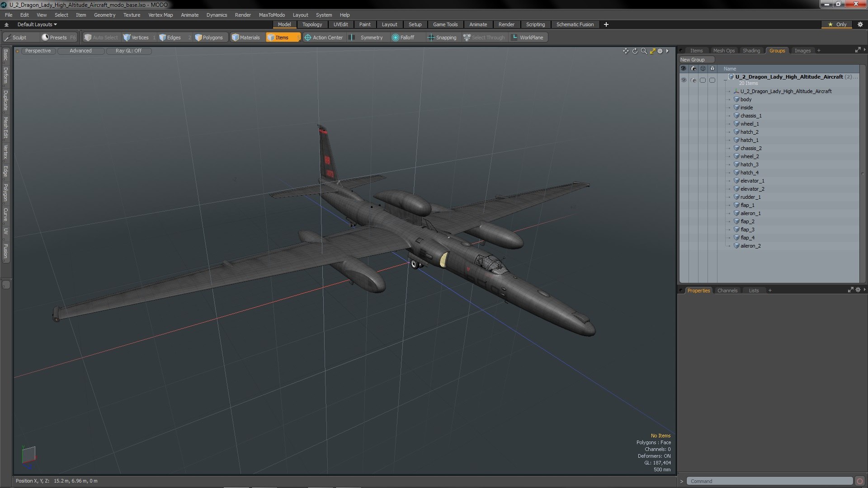Tick the first checkbox in the aircraft group row

[x=703, y=80]
